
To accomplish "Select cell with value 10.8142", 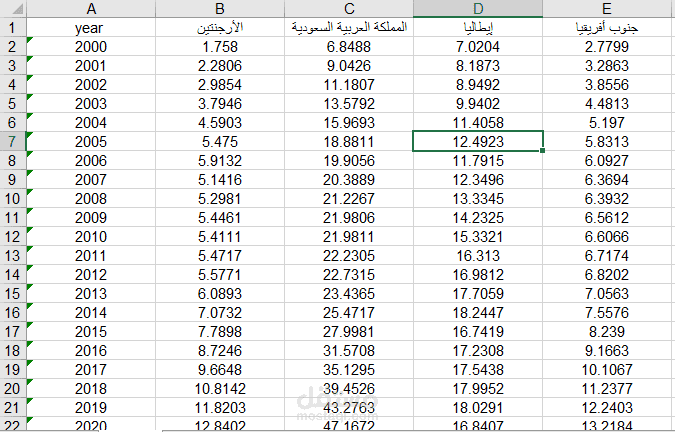I will 220,389.
